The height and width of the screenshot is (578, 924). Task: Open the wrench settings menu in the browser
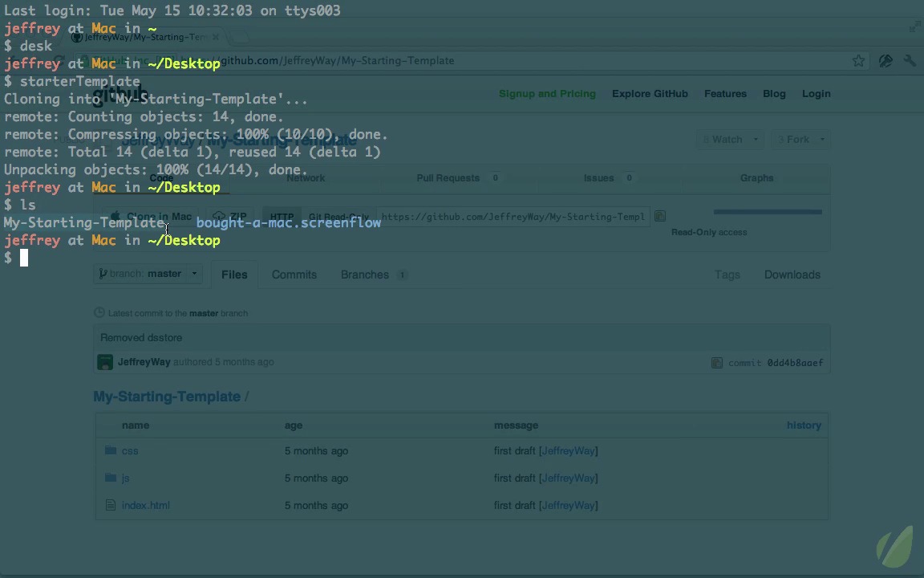point(910,61)
